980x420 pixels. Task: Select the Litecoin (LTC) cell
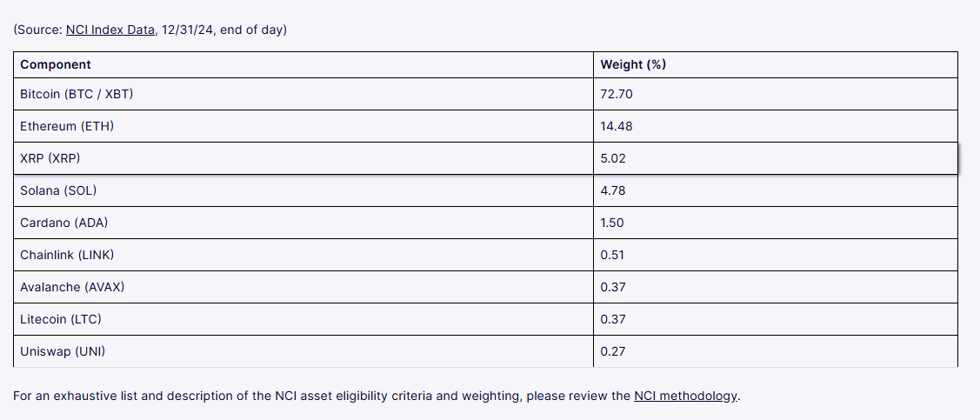(x=61, y=319)
